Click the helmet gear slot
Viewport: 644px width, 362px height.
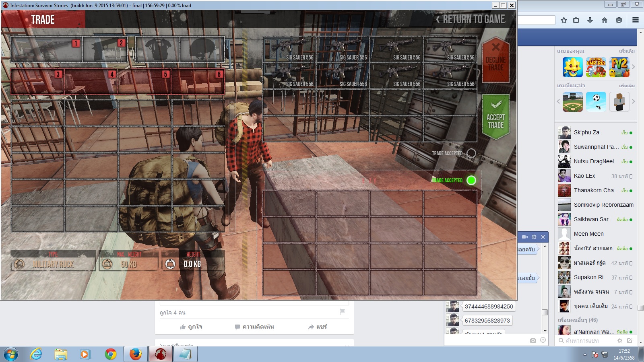point(202,49)
